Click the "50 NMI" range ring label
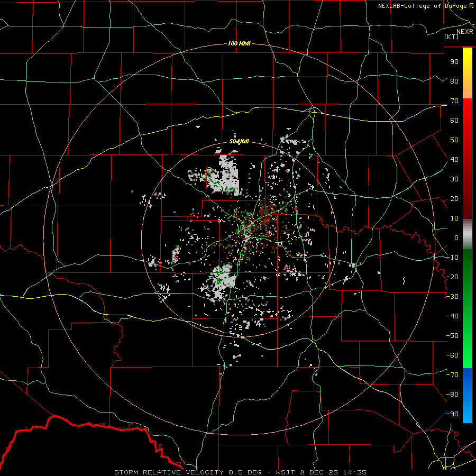Image resolution: width=476 pixels, height=476 pixels. [x=239, y=141]
